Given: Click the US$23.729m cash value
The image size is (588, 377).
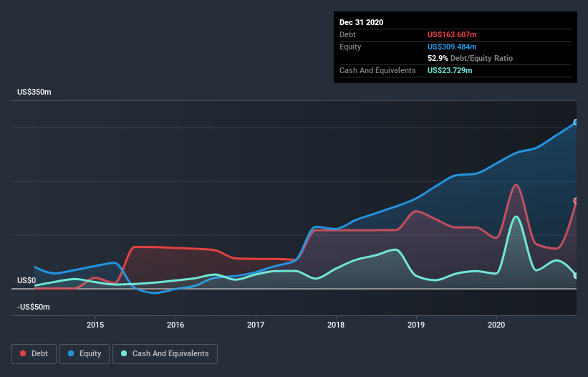Looking at the screenshot, I should (450, 70).
